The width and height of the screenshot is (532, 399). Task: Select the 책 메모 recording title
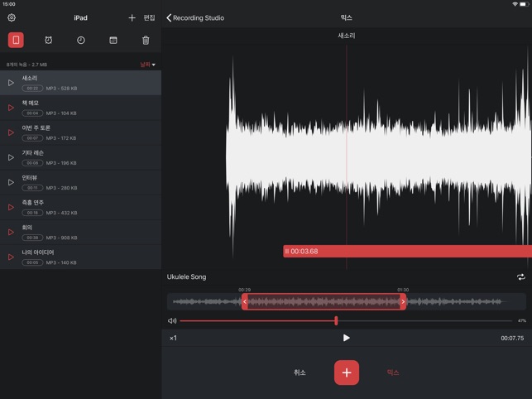tap(30, 103)
